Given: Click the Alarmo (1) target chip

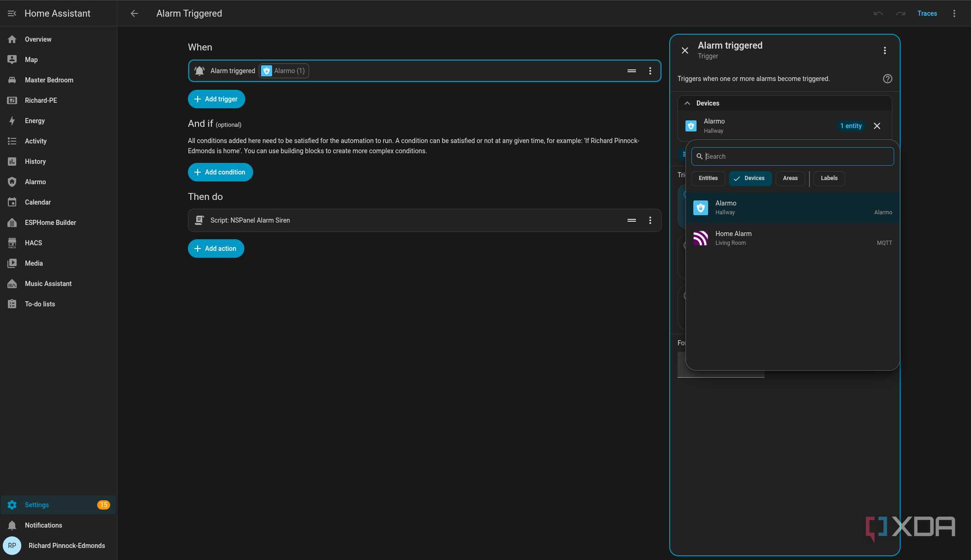Looking at the screenshot, I should point(284,71).
